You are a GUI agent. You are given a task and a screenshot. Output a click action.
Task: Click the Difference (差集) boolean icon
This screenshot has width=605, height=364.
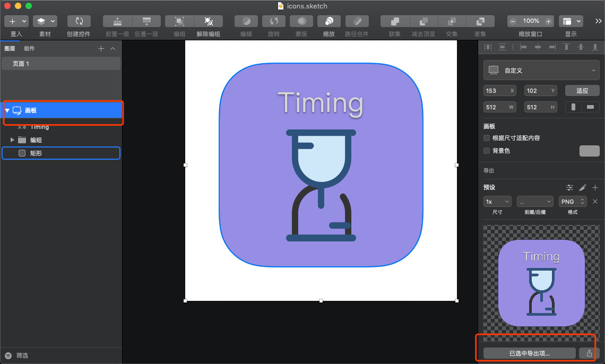(480, 21)
